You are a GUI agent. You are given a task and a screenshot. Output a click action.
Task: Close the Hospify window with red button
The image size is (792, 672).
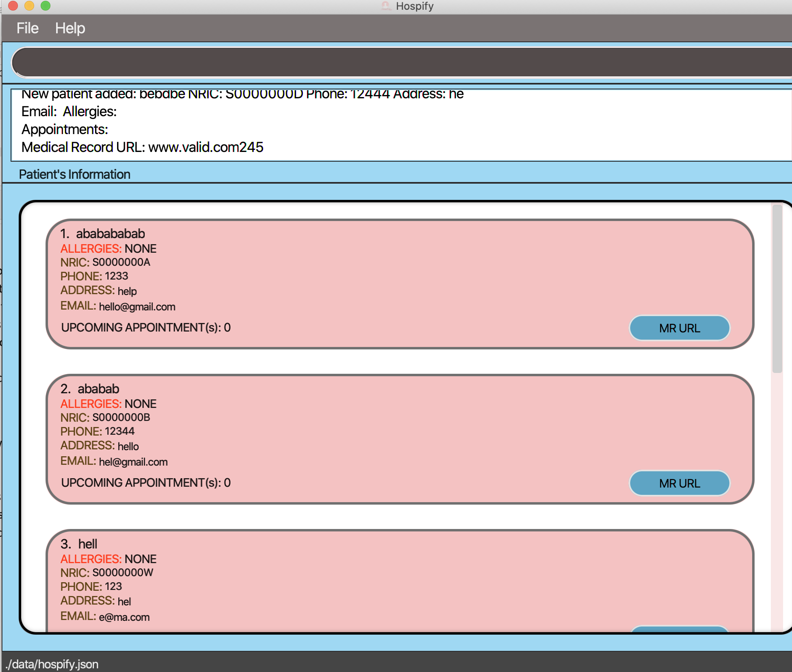point(13,6)
